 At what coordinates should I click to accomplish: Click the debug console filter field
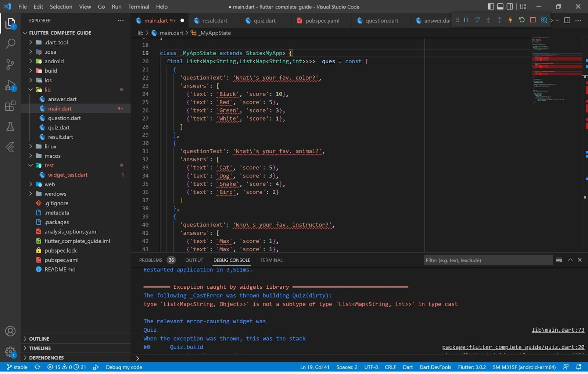click(487, 260)
